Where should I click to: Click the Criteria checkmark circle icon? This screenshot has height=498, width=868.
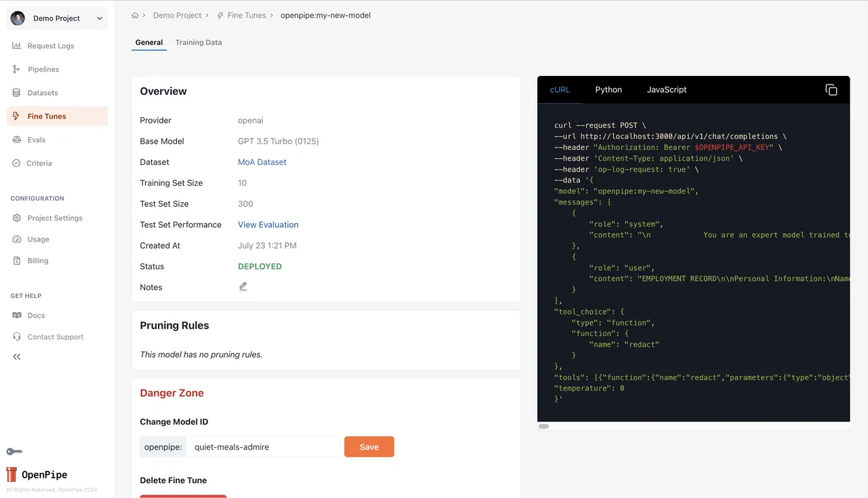pyautogui.click(x=17, y=163)
